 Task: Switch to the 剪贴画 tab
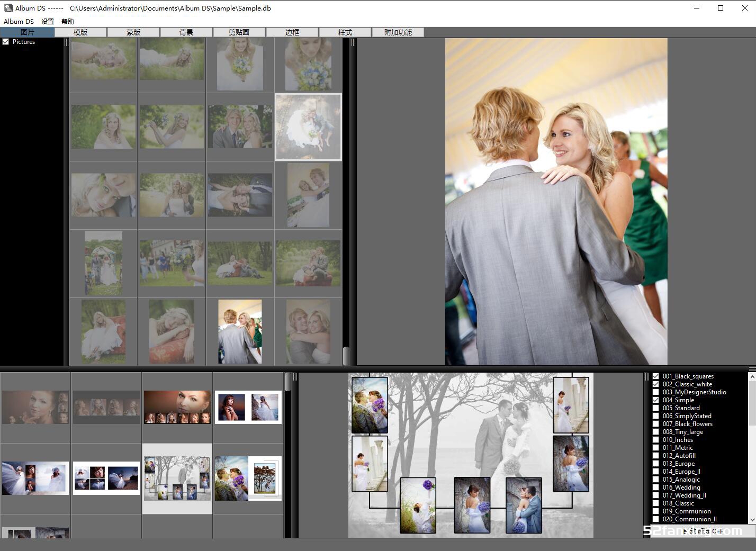(x=239, y=32)
